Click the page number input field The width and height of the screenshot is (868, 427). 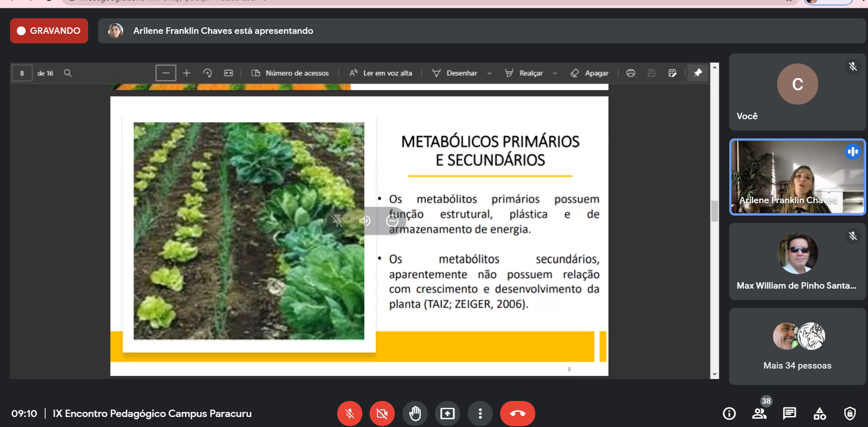click(x=22, y=73)
